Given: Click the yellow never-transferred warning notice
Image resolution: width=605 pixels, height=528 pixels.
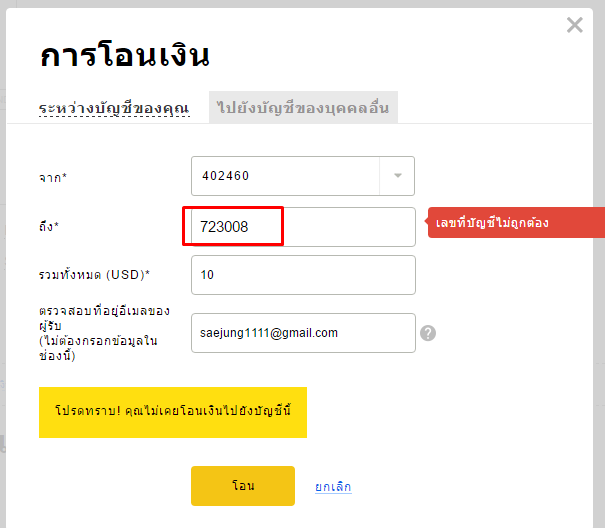Looking at the screenshot, I should pos(173,412).
